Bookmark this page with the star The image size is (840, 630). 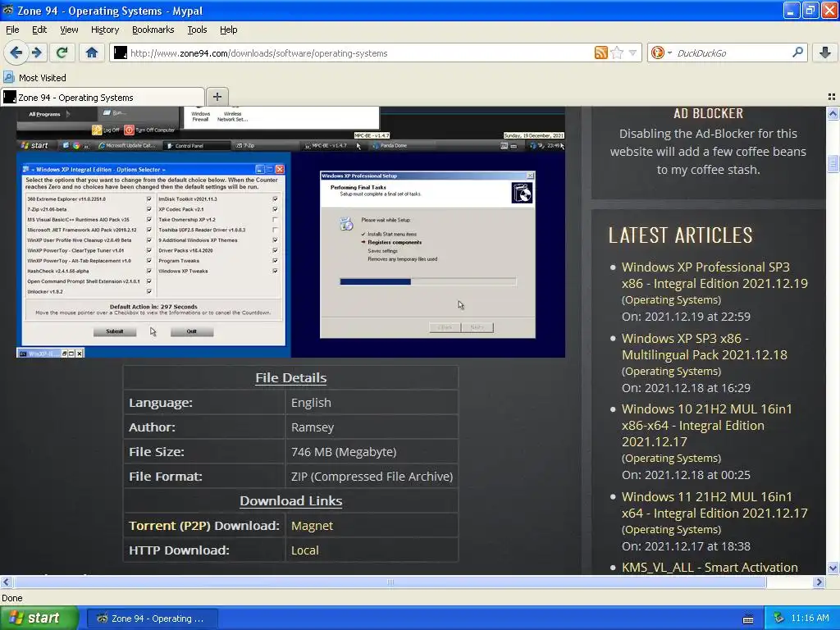pos(617,52)
